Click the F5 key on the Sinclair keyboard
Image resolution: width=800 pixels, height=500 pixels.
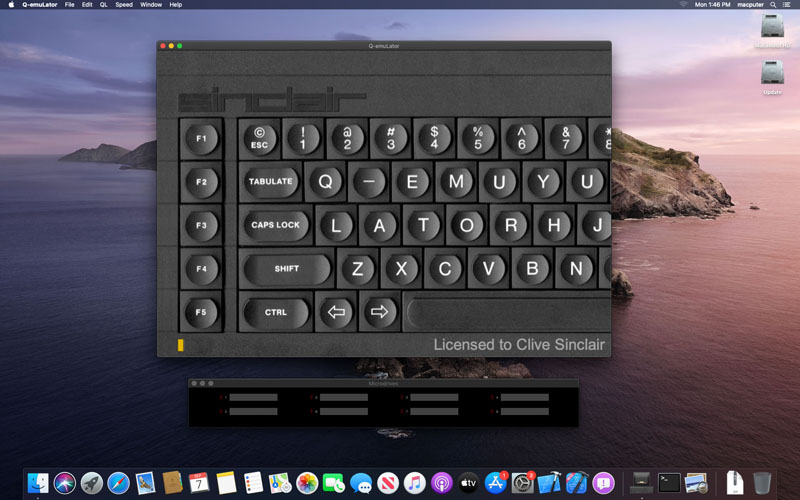pos(202,312)
